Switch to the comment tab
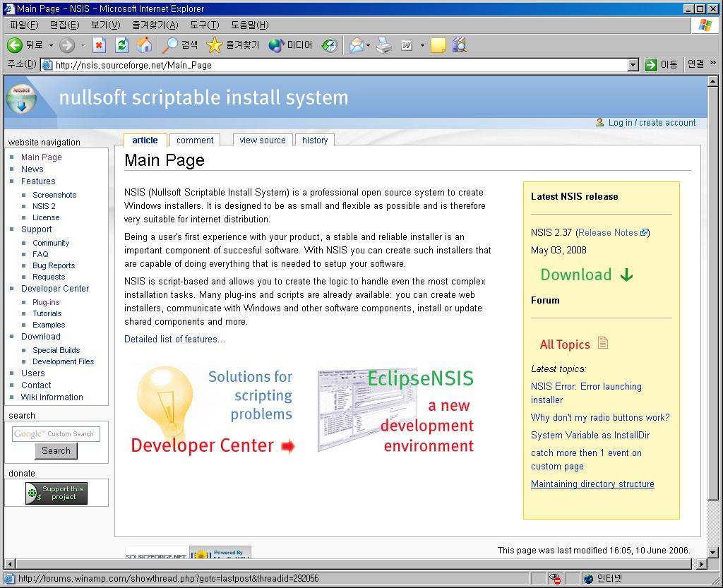 [x=195, y=140]
